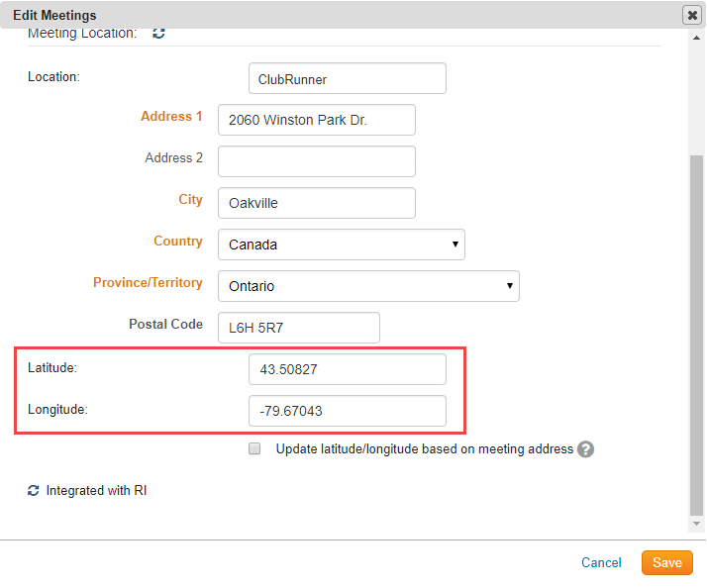Screen dimensions: 707x588
Task: Click the Postal Code field
Action: (x=298, y=328)
